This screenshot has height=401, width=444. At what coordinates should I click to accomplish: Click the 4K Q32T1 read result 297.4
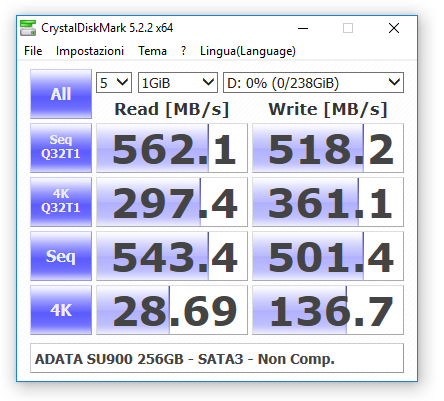(x=172, y=202)
